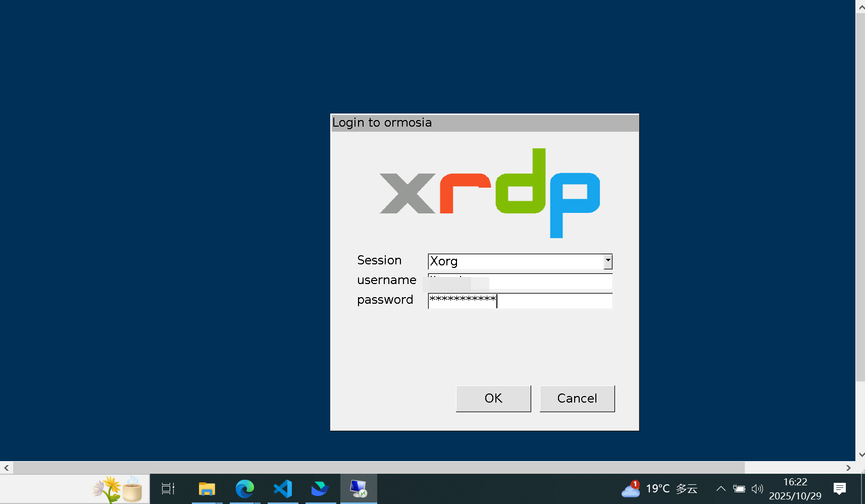Click the horizontal scrollbar left arrow
Viewport: 865px width, 504px height.
pyautogui.click(x=6, y=468)
